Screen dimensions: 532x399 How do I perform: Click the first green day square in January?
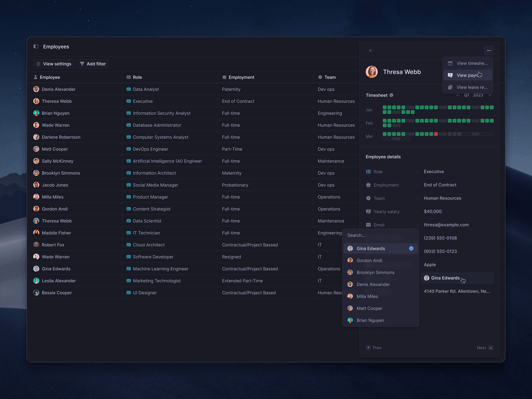pos(385,107)
